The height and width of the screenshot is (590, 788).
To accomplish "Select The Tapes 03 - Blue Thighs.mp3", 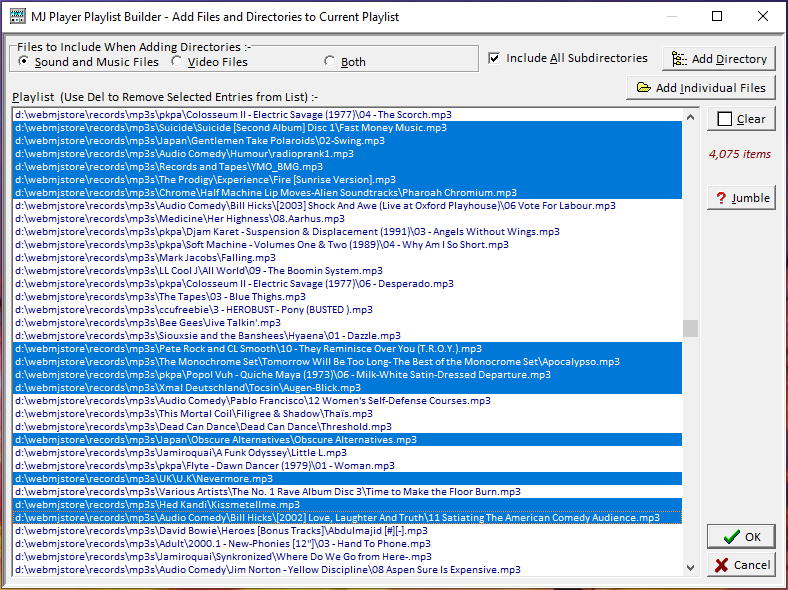I will [x=347, y=297].
